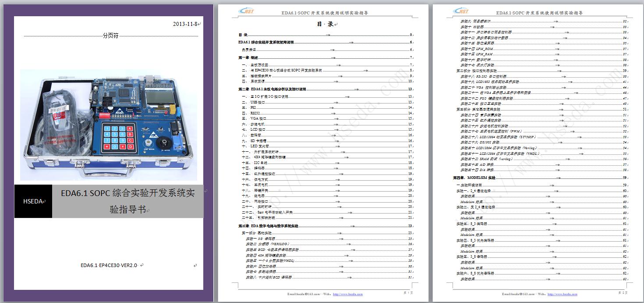
Task: Click the black HSEDA block on the cover
Action: (33, 201)
